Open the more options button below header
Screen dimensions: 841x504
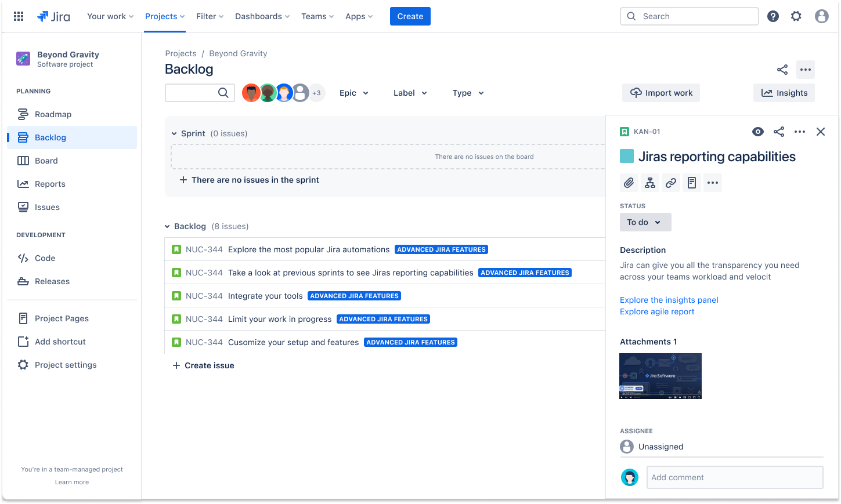pyautogui.click(x=806, y=70)
